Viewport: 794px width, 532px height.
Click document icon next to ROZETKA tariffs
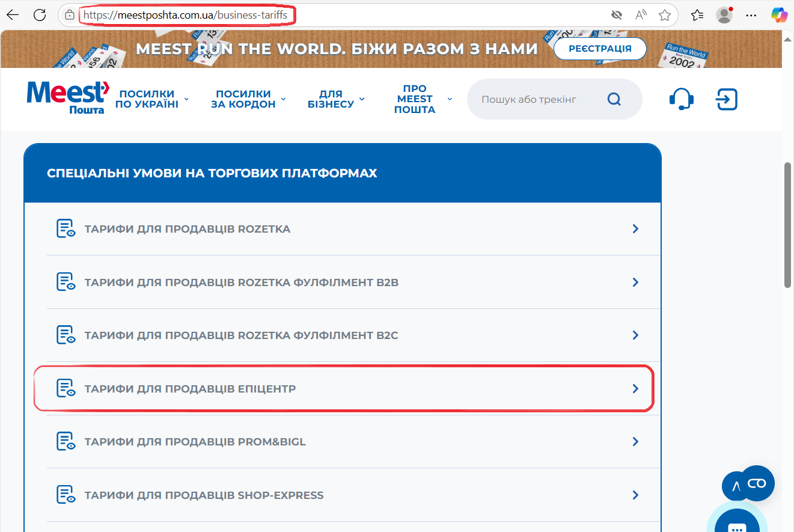(x=66, y=229)
